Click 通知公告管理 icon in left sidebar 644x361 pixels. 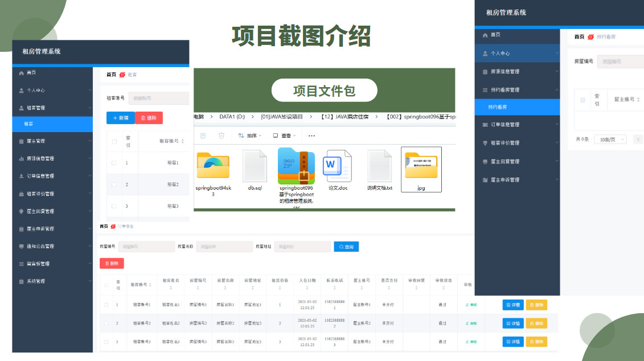(22, 247)
